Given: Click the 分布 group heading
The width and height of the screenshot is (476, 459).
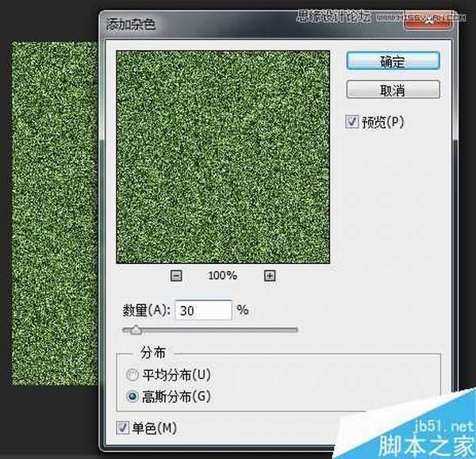Looking at the screenshot, I should 153,352.
